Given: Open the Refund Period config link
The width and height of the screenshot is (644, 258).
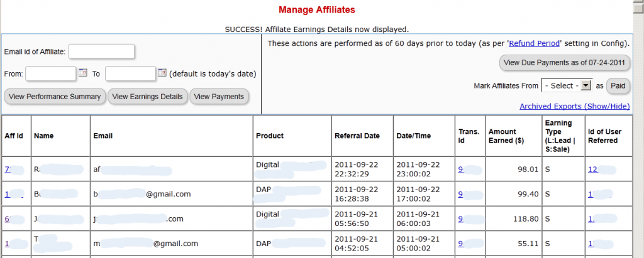Looking at the screenshot, I should point(535,43).
